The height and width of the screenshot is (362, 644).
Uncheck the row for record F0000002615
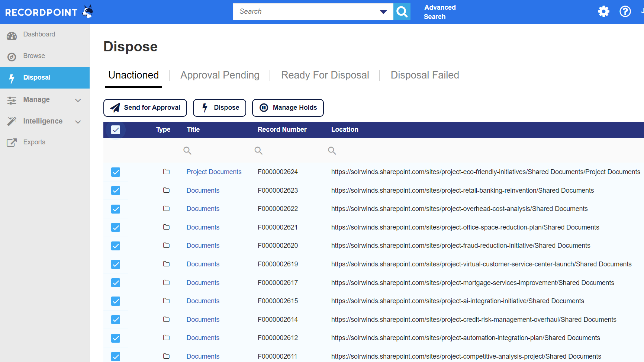point(116,301)
